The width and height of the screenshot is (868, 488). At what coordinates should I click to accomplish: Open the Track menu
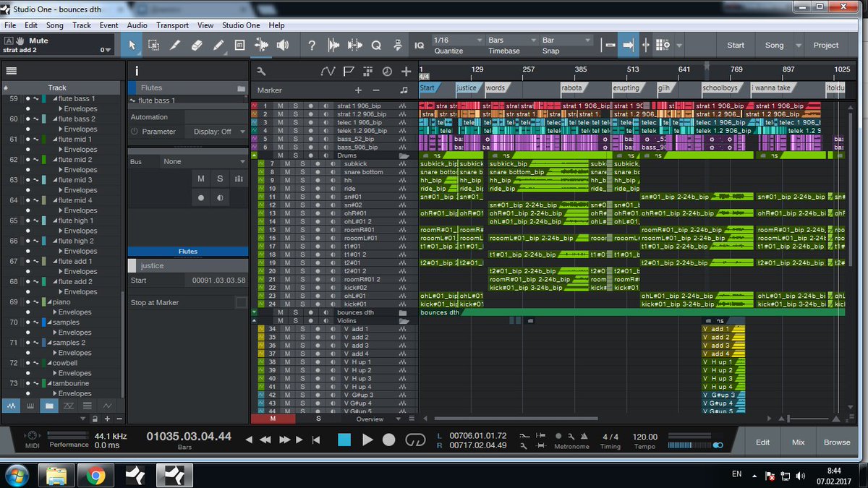pyautogui.click(x=82, y=25)
